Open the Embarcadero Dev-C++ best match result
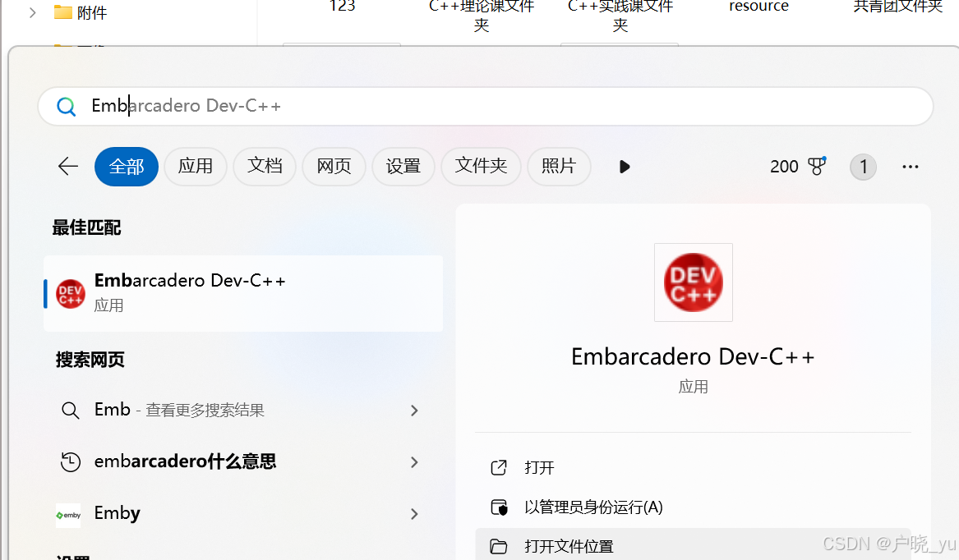 (243, 293)
